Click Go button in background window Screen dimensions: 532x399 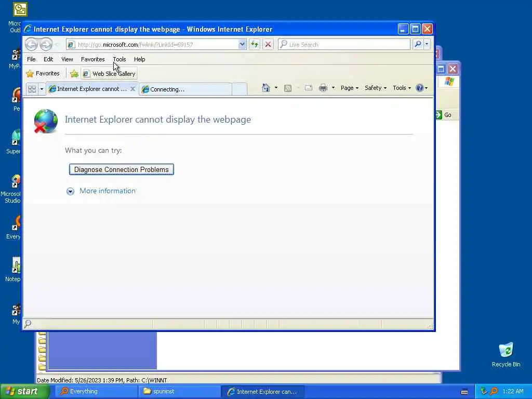pos(444,115)
